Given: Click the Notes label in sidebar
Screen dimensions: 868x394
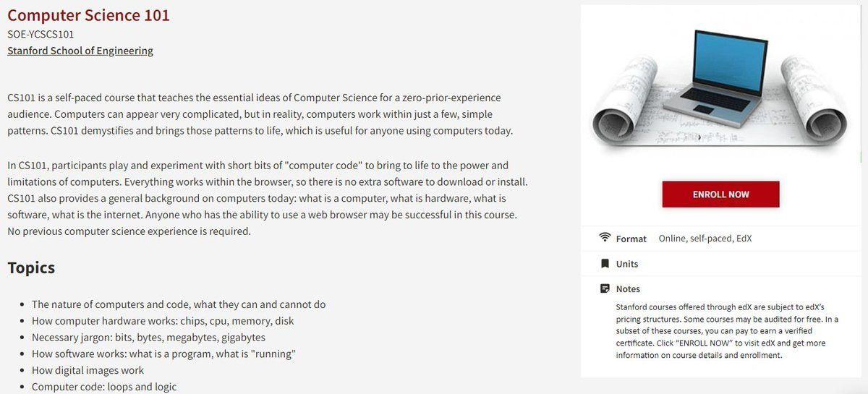Looking at the screenshot, I should point(628,289).
